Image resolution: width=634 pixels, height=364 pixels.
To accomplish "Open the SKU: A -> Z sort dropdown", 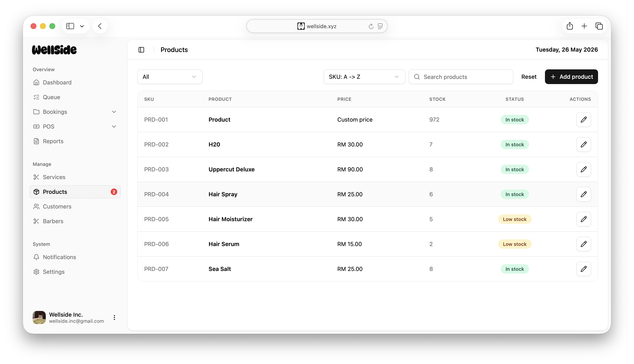I will click(364, 77).
